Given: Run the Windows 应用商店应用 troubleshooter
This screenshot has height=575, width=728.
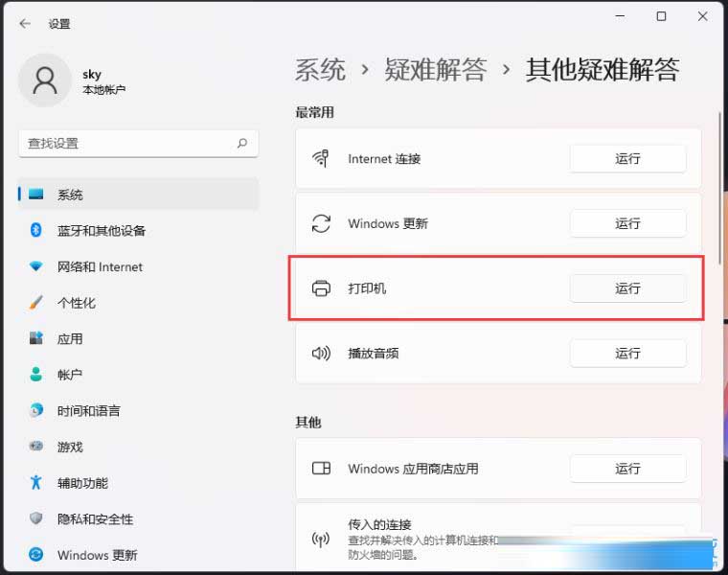Looking at the screenshot, I should click(x=627, y=469).
